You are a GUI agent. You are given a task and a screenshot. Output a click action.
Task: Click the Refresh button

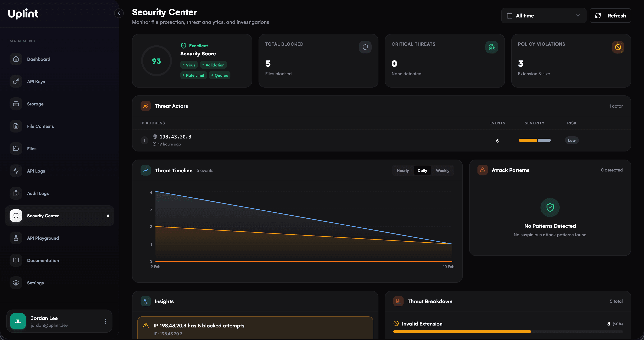click(610, 16)
